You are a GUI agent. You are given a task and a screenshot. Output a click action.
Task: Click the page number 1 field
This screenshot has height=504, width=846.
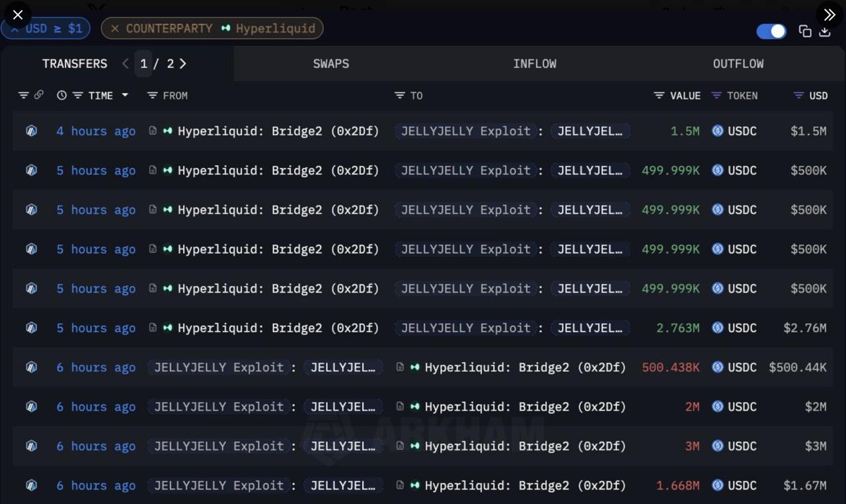tap(143, 63)
